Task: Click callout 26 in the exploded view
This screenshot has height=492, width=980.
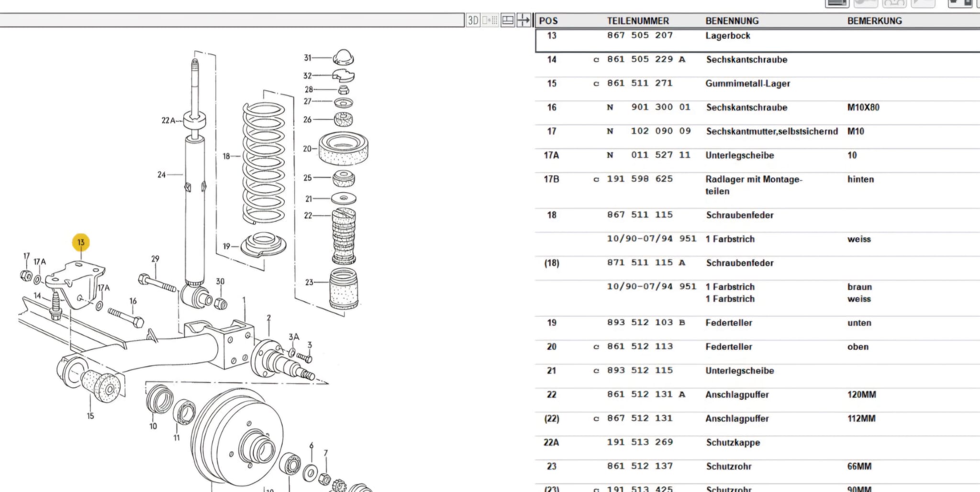Action: [x=307, y=120]
